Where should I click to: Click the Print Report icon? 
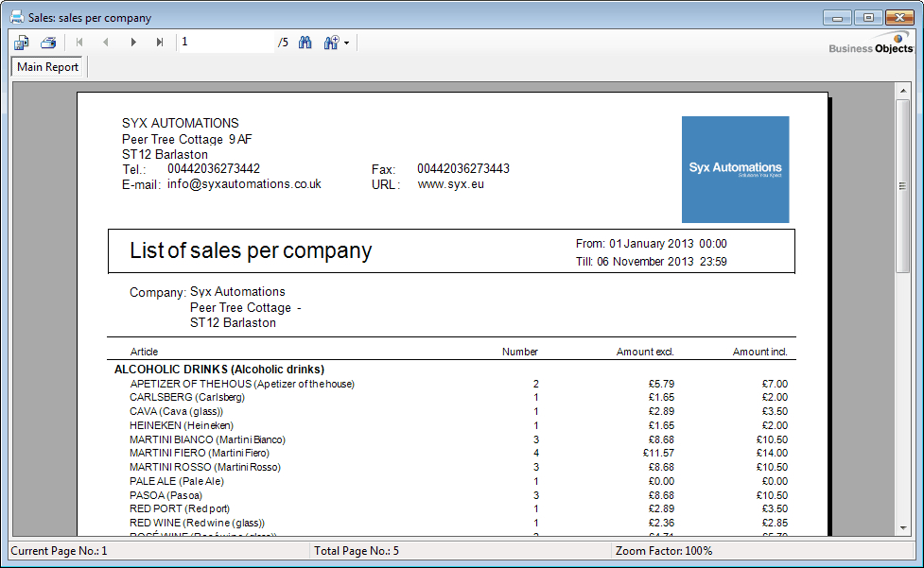point(48,43)
